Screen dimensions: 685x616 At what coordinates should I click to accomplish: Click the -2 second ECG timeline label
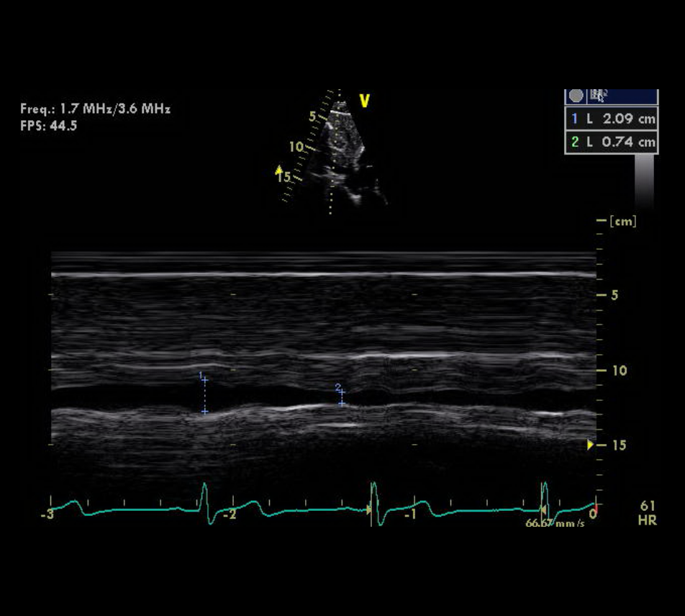(228, 515)
